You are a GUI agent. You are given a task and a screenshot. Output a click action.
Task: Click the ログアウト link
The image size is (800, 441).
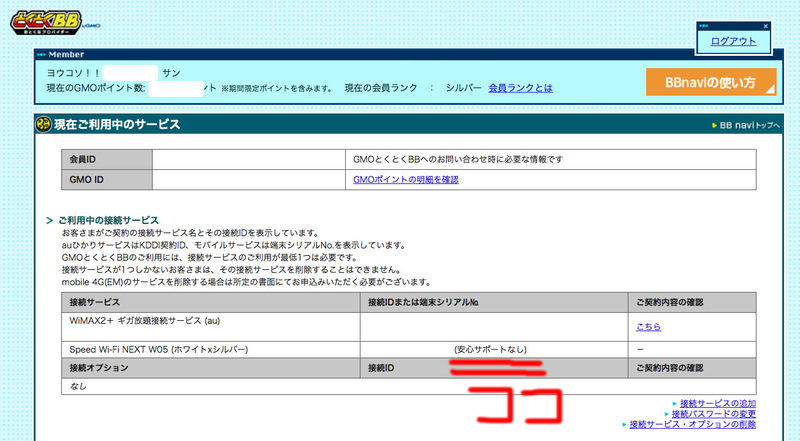tap(733, 41)
